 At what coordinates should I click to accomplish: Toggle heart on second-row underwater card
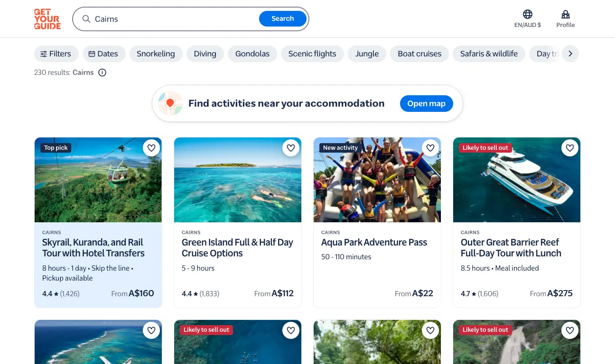coord(291,330)
